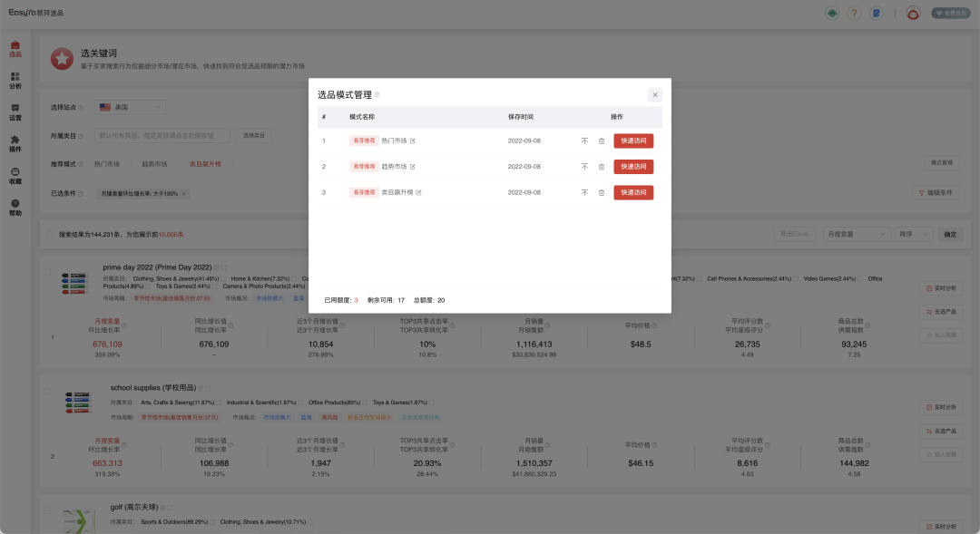
Task: Click the 确定 sort confirm button
Action: 950,234
